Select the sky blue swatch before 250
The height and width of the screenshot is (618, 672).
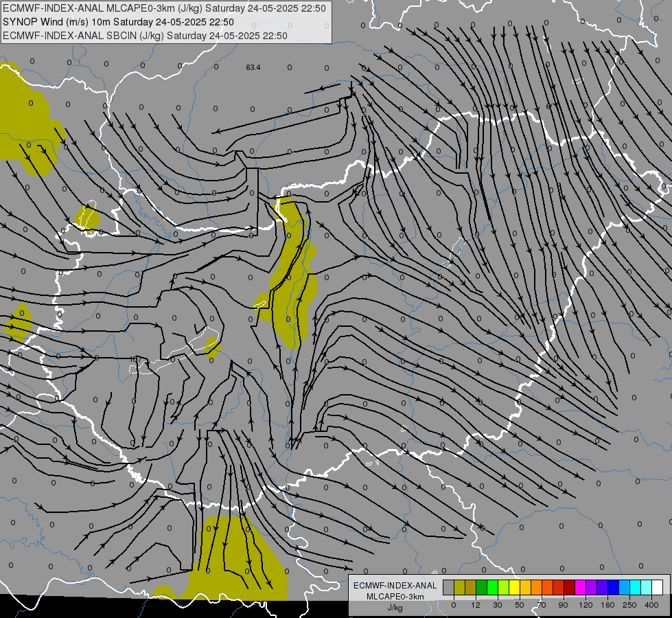pos(625,588)
